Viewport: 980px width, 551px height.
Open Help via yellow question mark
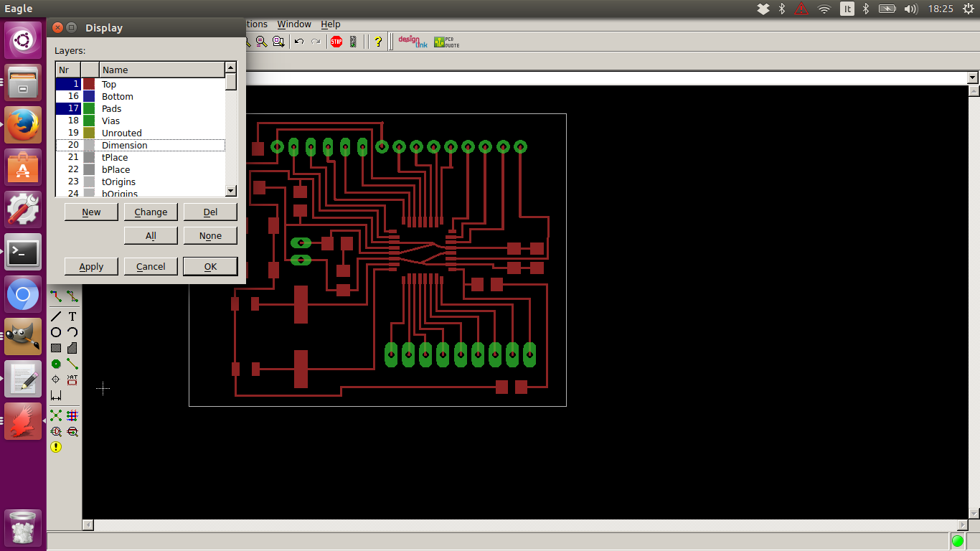click(x=378, y=42)
